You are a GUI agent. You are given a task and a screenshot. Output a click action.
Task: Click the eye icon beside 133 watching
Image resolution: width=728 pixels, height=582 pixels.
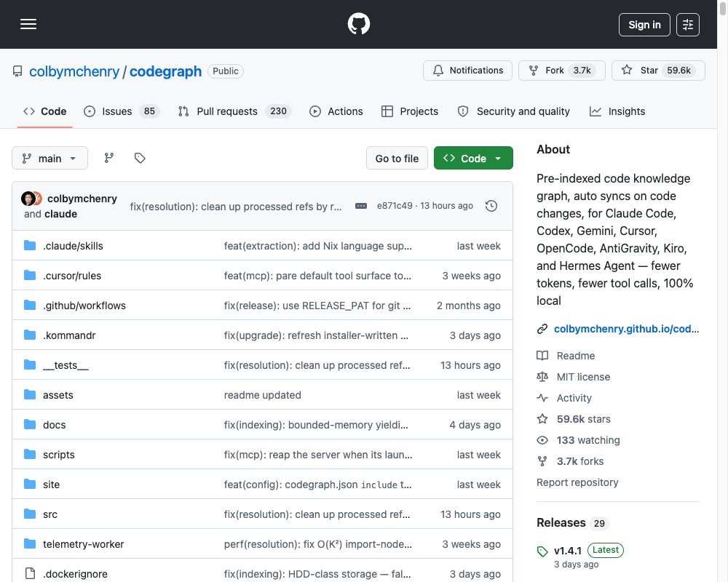point(542,440)
